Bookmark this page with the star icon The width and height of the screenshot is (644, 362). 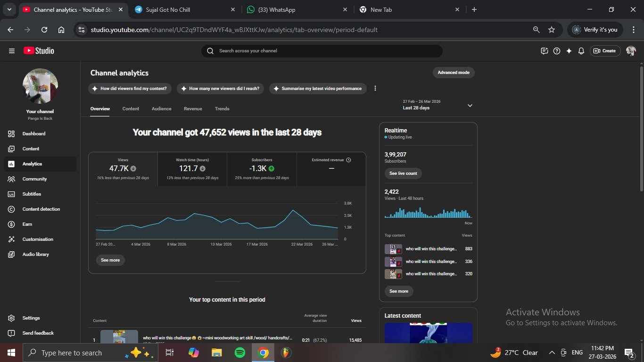click(552, 30)
